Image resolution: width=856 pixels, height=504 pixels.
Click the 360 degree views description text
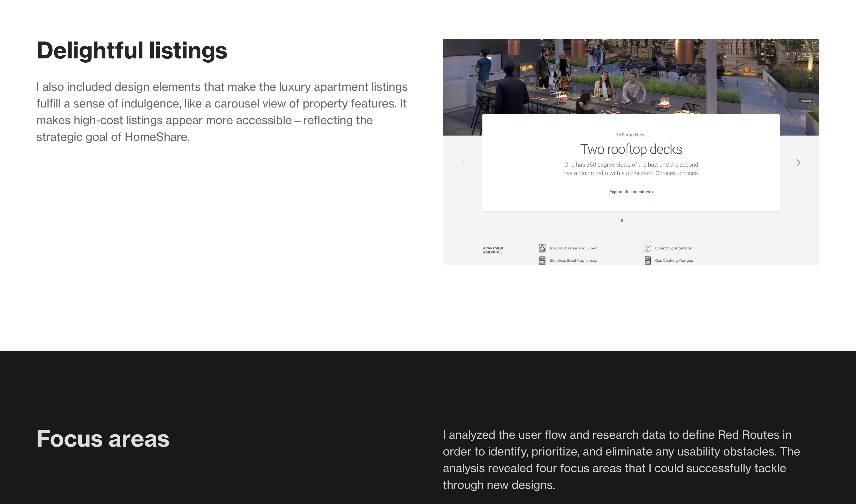click(x=631, y=169)
